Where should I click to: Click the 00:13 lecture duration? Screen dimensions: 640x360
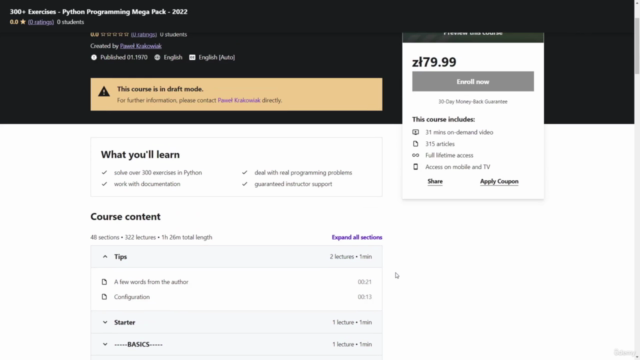pos(364,297)
